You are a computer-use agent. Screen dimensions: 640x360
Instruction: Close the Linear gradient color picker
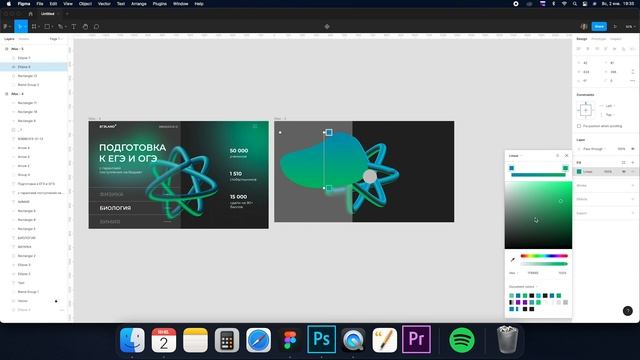click(567, 156)
